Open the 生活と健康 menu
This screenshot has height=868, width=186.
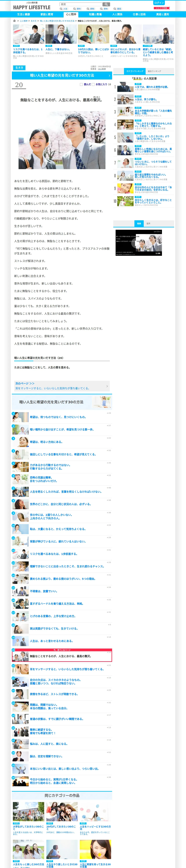[24, 14]
